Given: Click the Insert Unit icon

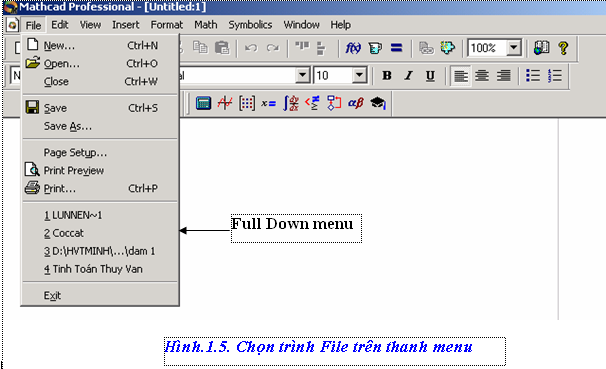Looking at the screenshot, I should (x=375, y=48).
